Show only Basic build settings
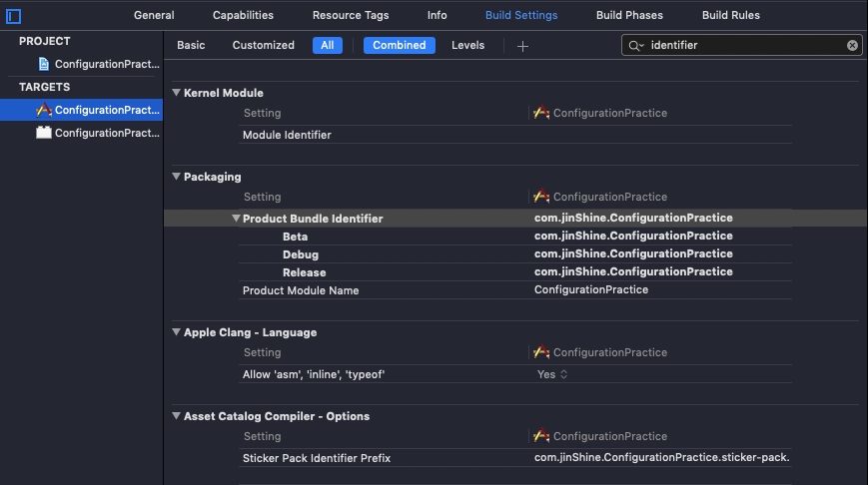Image resolution: width=868 pixels, height=485 pixels. (x=191, y=45)
